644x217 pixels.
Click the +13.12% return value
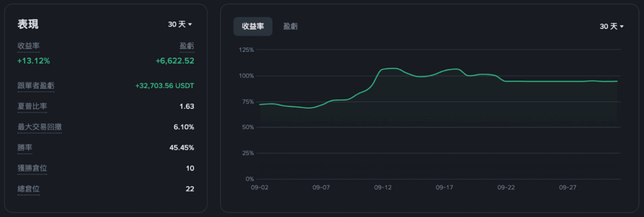point(33,61)
